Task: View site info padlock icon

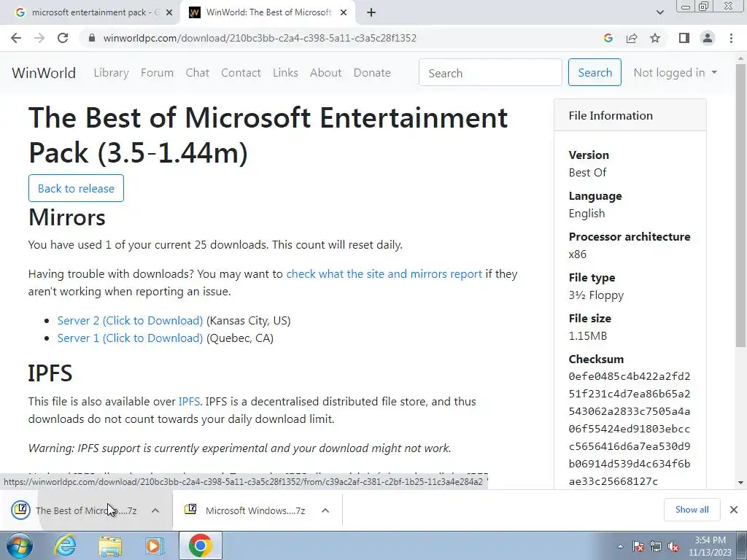Action: [92, 38]
